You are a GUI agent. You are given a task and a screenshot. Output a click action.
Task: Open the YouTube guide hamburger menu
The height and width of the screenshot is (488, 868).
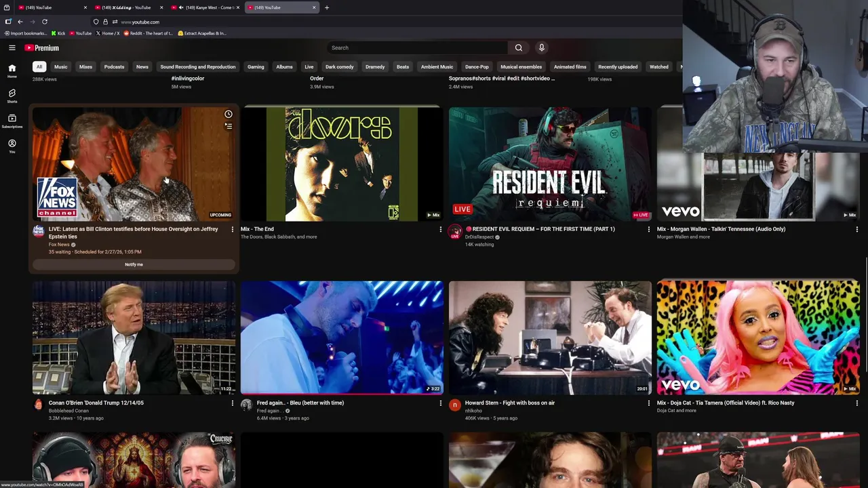click(12, 47)
